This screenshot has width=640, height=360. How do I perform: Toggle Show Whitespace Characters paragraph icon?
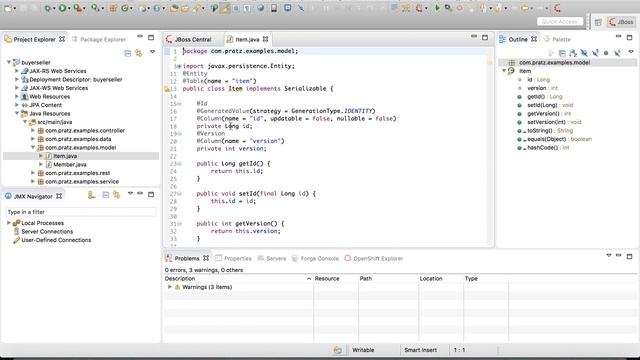(247, 8)
